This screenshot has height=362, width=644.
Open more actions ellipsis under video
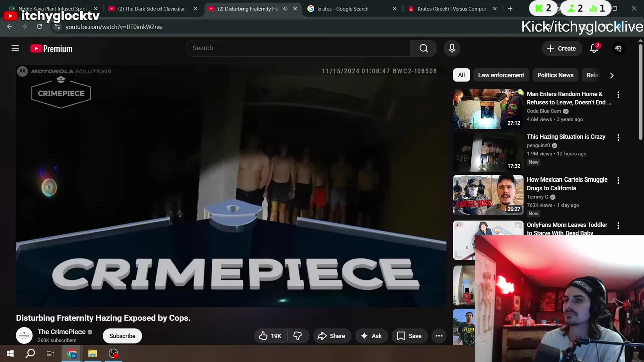coord(439,336)
